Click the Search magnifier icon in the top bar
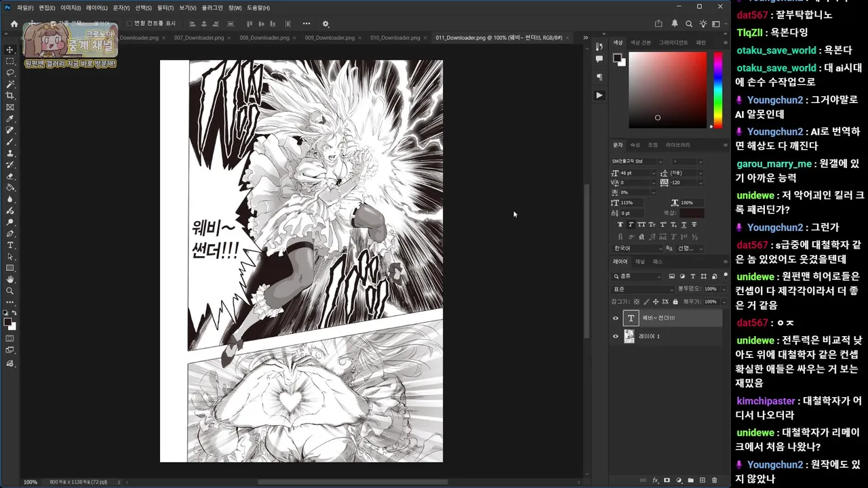The image size is (868, 488). 689,24
